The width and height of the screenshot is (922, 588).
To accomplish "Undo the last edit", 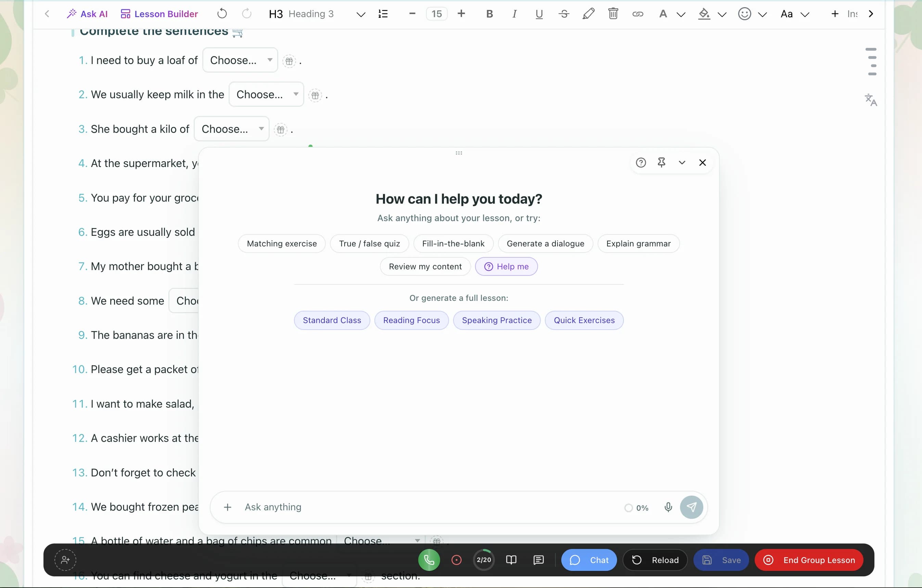I will [x=222, y=14].
